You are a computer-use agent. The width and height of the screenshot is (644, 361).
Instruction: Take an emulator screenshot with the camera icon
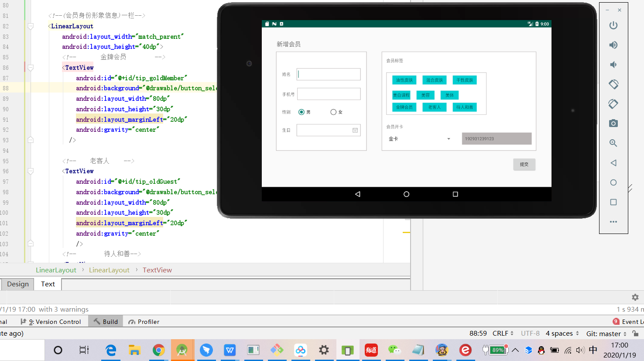tap(613, 124)
